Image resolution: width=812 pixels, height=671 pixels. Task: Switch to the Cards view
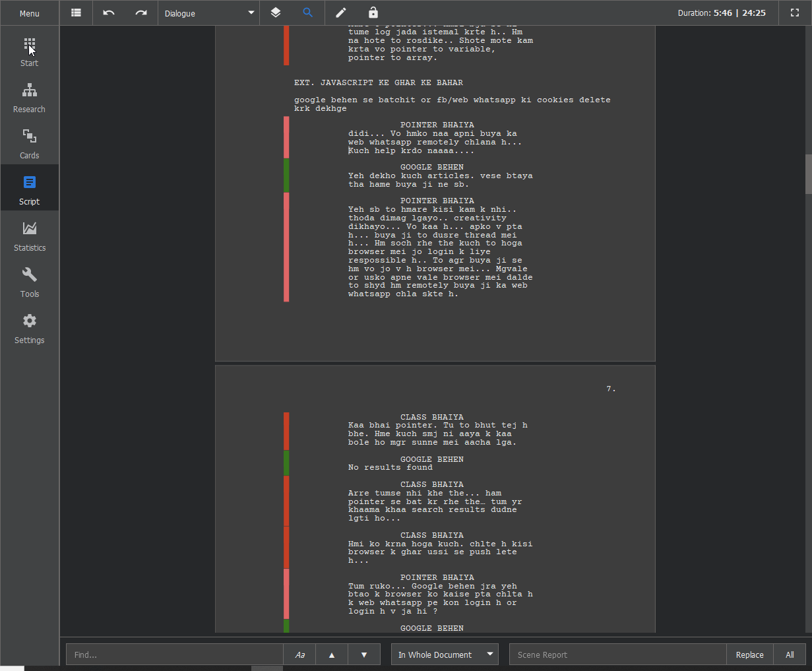pos(29,144)
